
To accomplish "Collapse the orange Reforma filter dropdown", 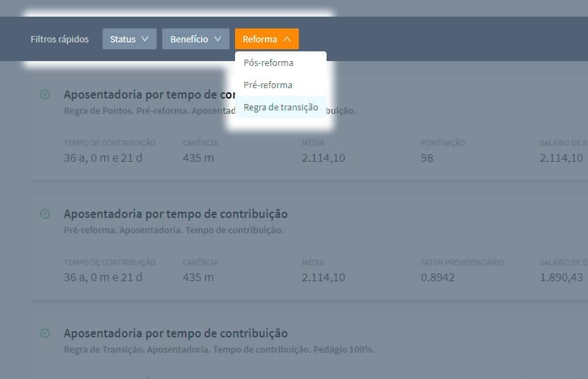I will 267,39.
